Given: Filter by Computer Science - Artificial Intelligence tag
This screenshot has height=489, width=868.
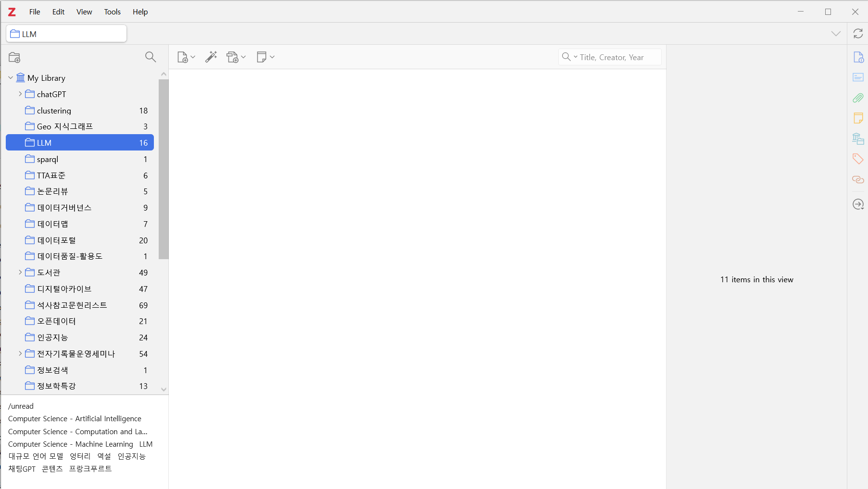Looking at the screenshot, I should [75, 419].
